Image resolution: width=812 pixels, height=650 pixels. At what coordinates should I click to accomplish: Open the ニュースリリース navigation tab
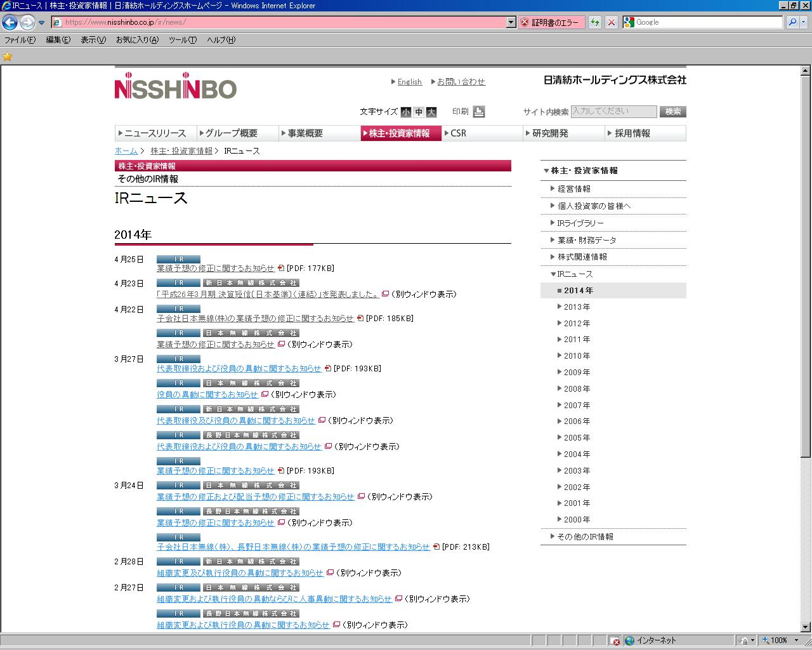[x=155, y=133]
